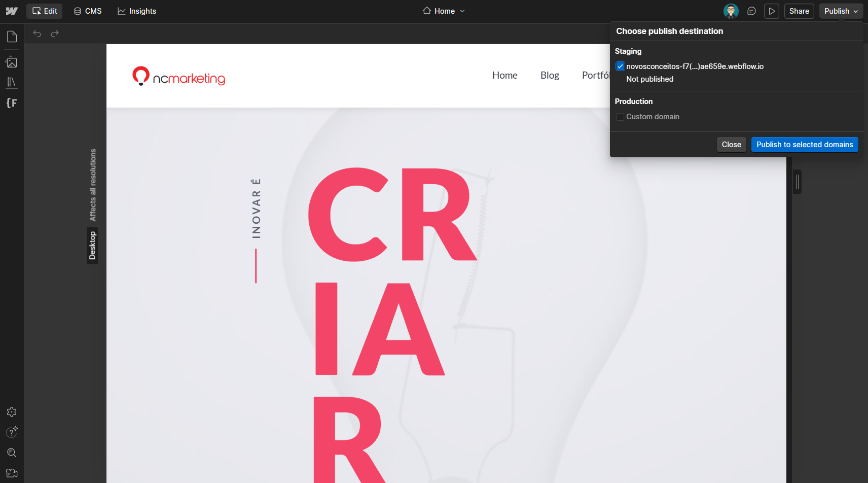The height and width of the screenshot is (483, 868).
Task: Click the redo arrow
Action: tap(55, 33)
